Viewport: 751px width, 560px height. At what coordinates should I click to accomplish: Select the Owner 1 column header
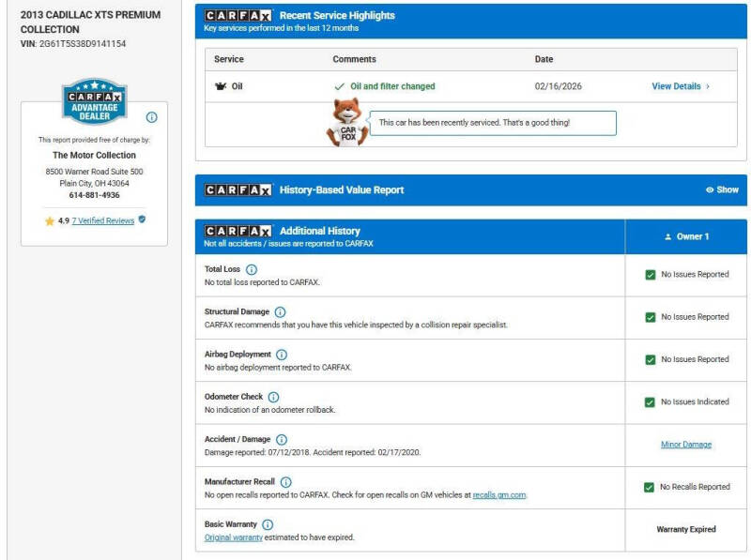pos(686,236)
